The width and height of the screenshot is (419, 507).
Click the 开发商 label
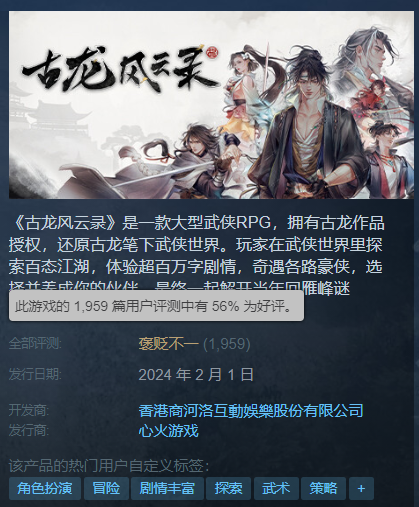[29, 410]
